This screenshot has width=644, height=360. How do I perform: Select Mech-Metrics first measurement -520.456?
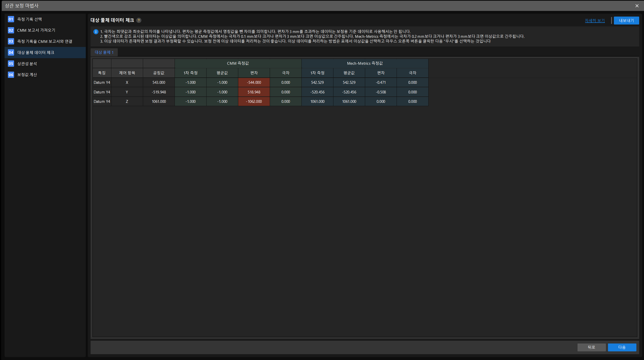coord(317,92)
